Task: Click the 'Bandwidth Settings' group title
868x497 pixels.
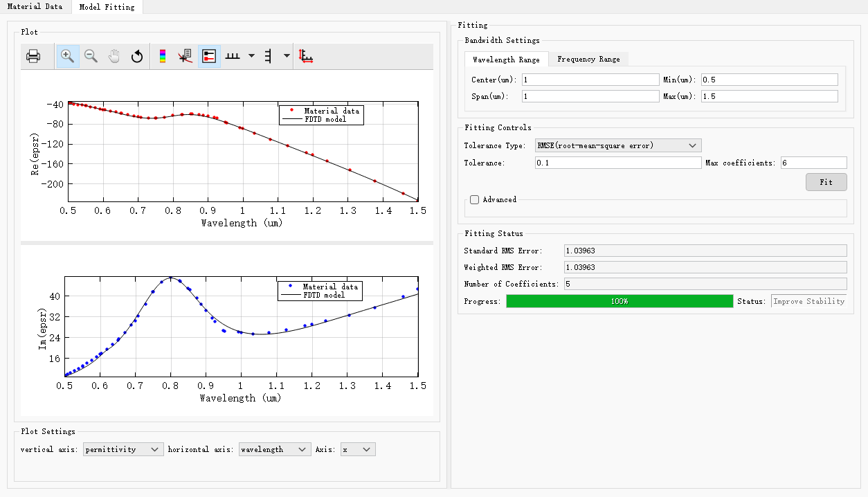Action: click(x=502, y=40)
